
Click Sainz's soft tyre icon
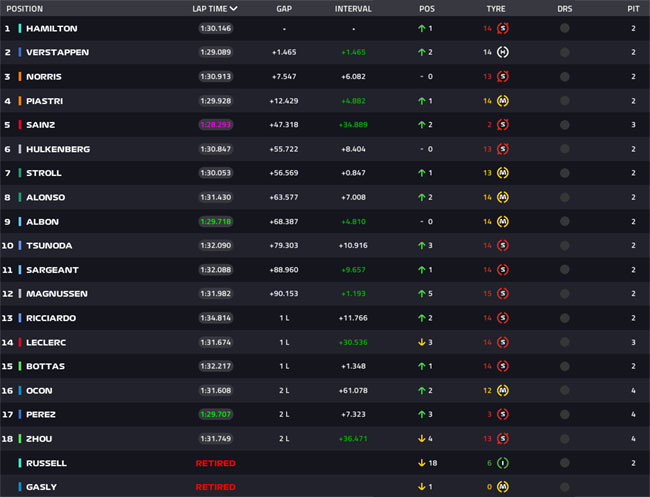tap(503, 125)
